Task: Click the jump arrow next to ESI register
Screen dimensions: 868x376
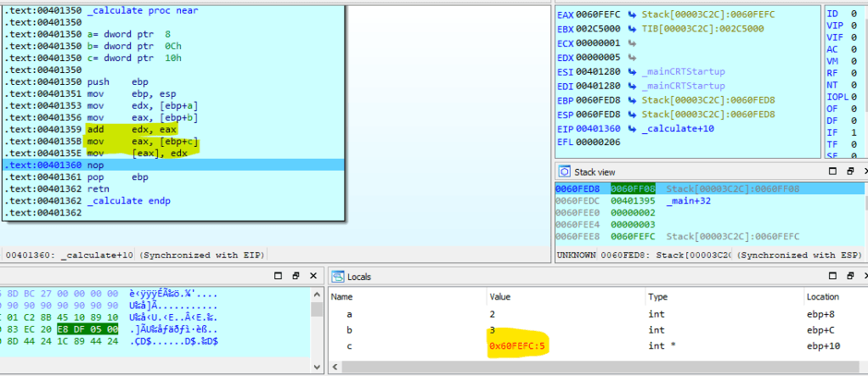Action: click(634, 71)
